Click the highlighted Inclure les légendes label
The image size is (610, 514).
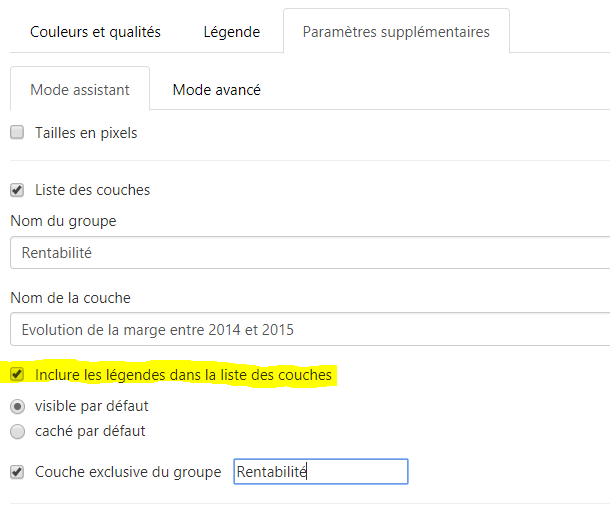[183, 375]
